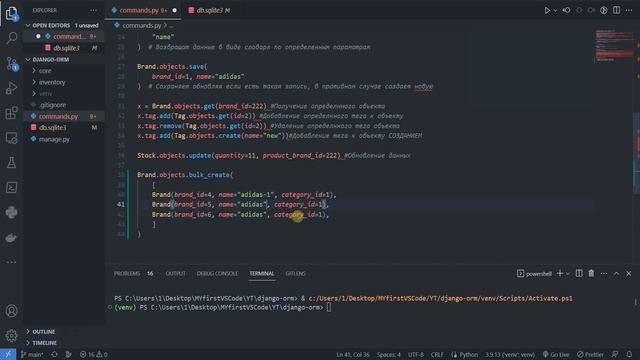Start Go Live server
Viewport: 640px width, 360px height.
556,354
